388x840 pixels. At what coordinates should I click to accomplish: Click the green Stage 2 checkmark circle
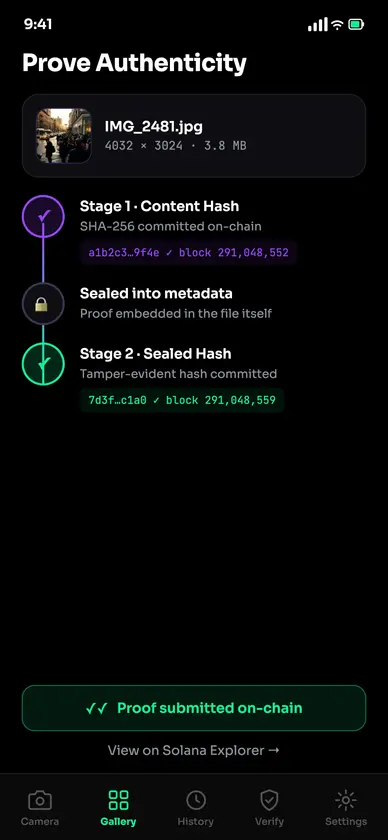[43, 364]
